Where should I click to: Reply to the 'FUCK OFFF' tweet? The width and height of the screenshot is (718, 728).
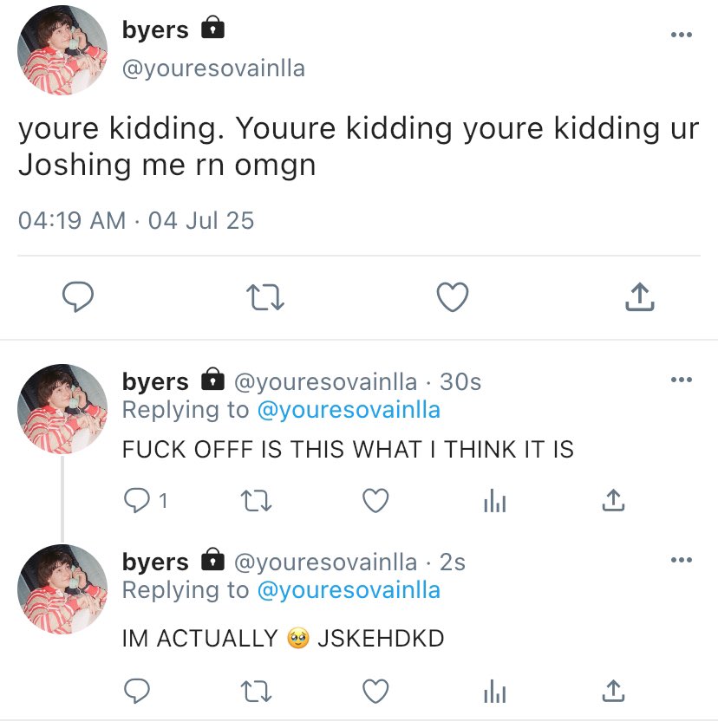pyautogui.click(x=136, y=500)
